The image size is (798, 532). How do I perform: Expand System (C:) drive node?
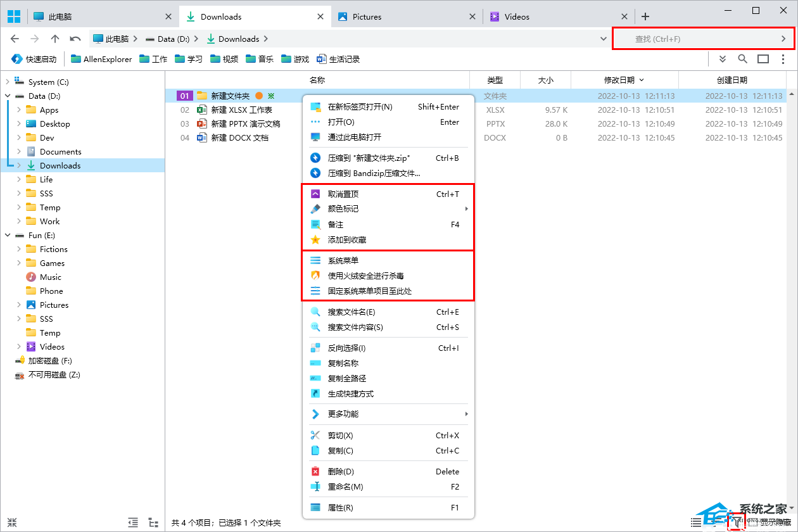8,82
